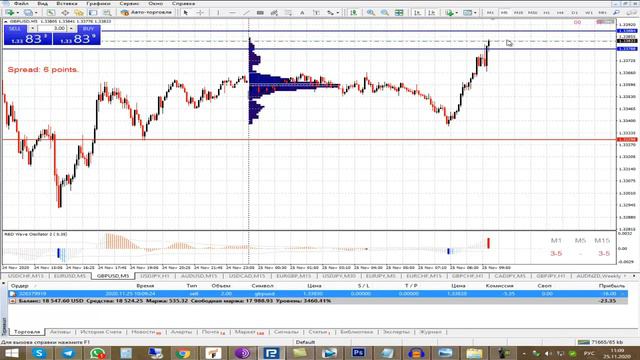This screenshot has width=640, height=360.
Task: Switch to the M15 timeframe
Action: [x=518, y=13]
